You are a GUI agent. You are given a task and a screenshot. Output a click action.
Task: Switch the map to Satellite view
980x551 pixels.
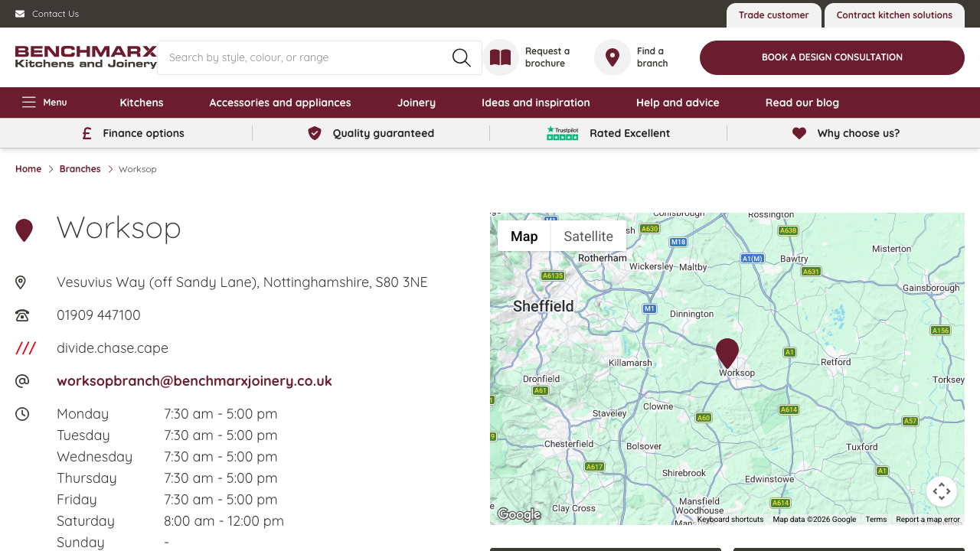coord(588,236)
